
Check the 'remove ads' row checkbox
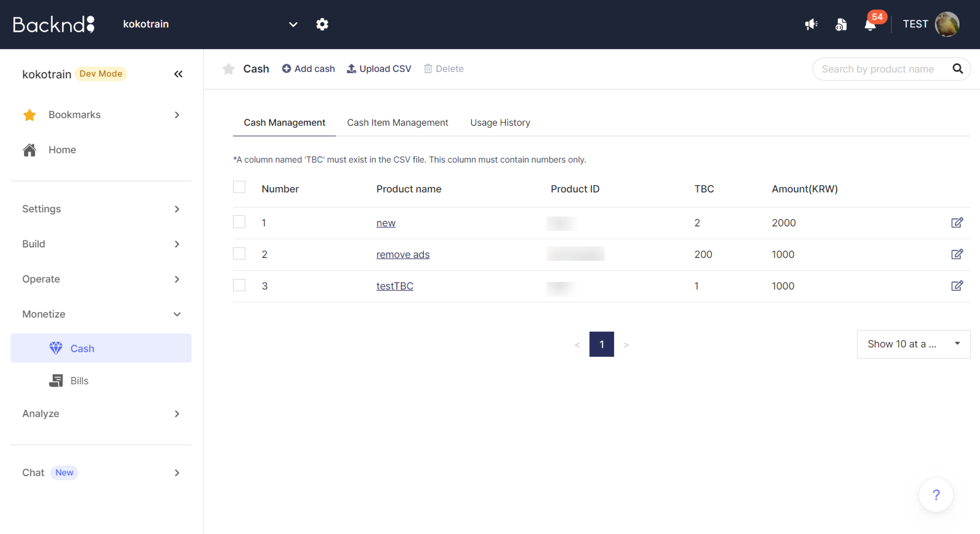point(239,254)
